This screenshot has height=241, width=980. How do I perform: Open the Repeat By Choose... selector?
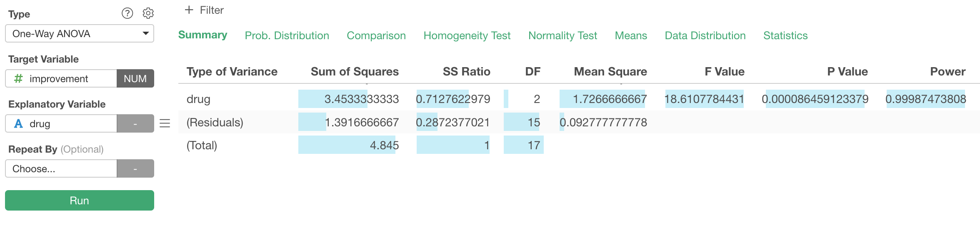pos(61,168)
